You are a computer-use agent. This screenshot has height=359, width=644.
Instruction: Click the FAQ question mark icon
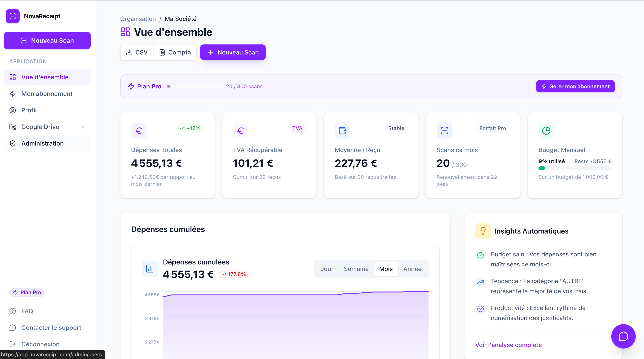pos(12,311)
